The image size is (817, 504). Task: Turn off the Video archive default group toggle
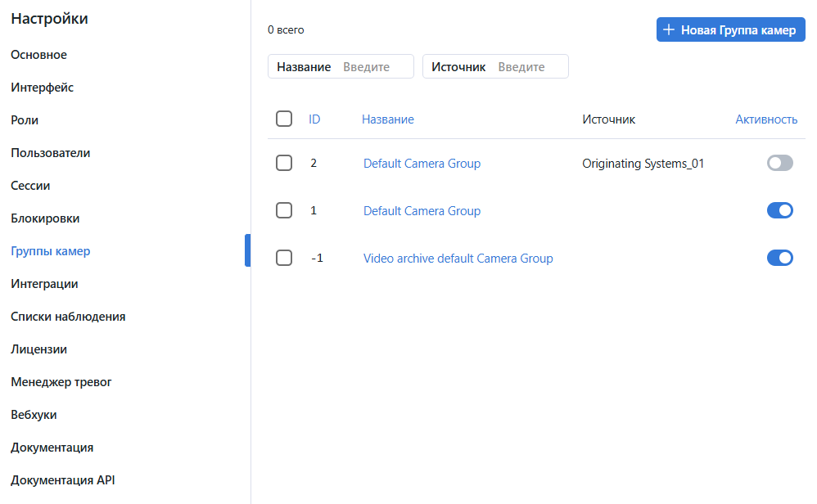pyautogui.click(x=779, y=259)
